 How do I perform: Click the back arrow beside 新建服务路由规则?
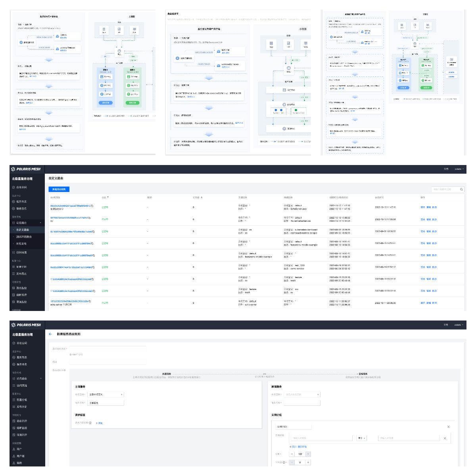[x=50, y=334]
